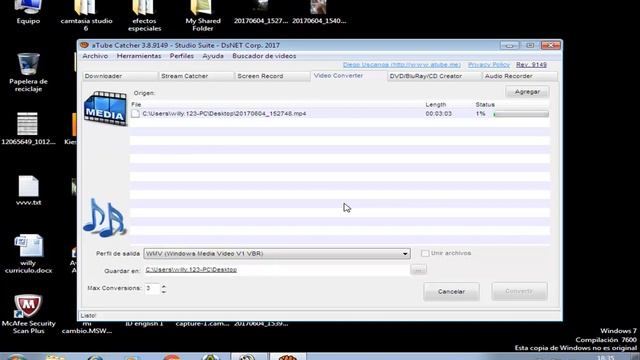This screenshot has height=360, width=640.
Task: Click the blue music notes icon
Action: click(104, 218)
